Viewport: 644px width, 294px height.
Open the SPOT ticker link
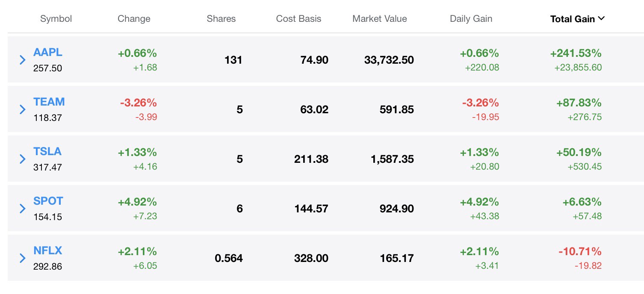pos(48,201)
